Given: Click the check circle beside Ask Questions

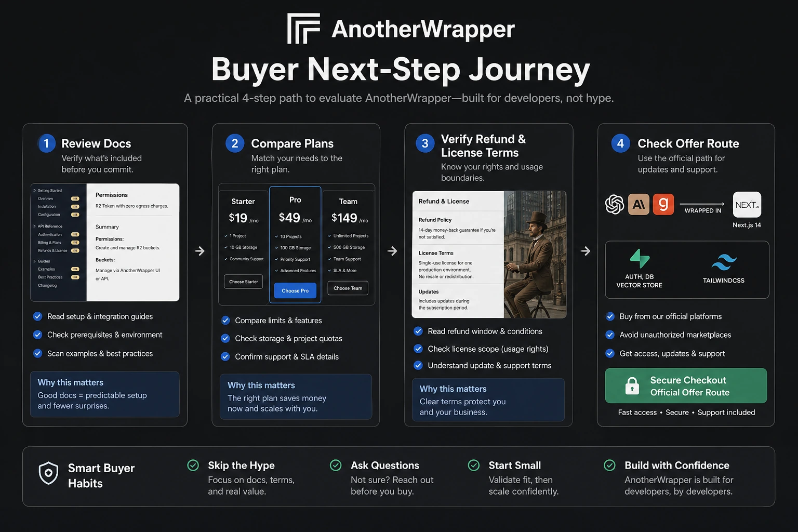Looking at the screenshot, I should [x=336, y=465].
